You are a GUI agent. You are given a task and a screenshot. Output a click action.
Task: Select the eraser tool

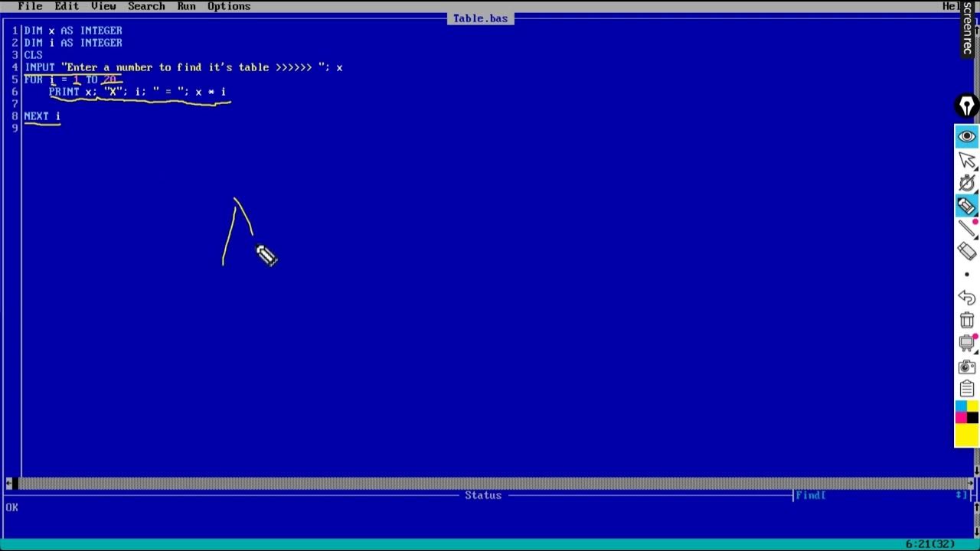click(966, 251)
